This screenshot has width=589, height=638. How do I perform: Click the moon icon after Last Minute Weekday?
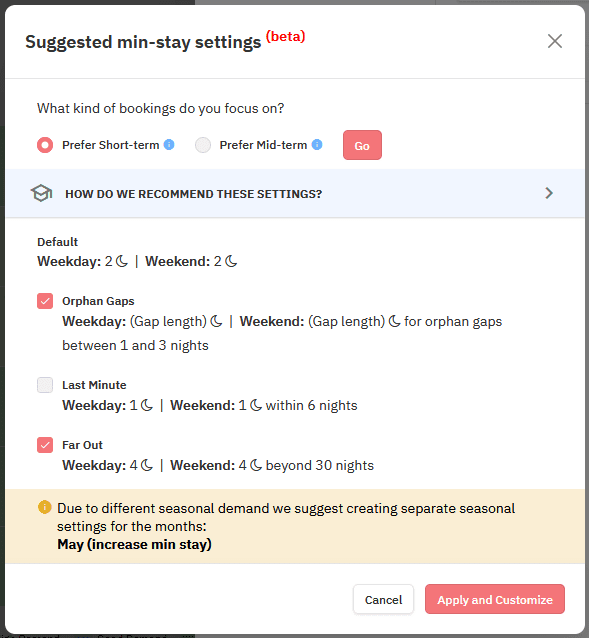(146, 405)
